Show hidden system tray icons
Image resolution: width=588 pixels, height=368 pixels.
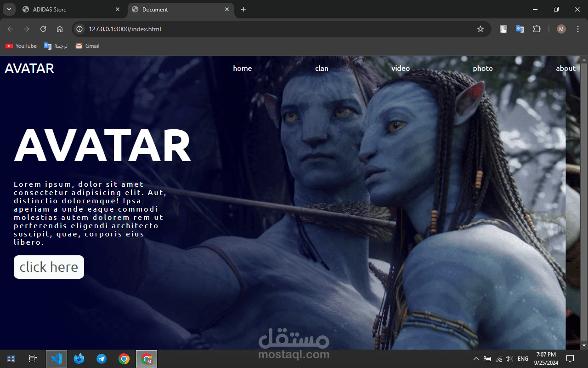[476, 359]
